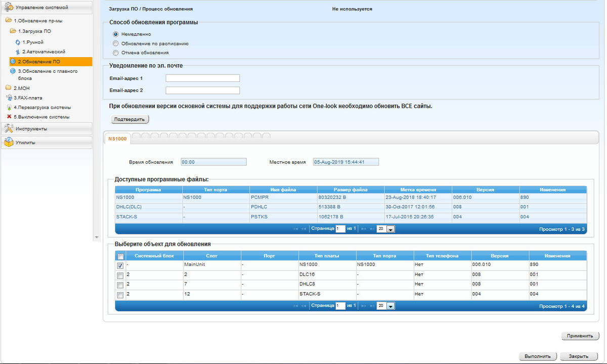Go to first page in update objects table
Screen dimensions: 607x364
pos(296,306)
